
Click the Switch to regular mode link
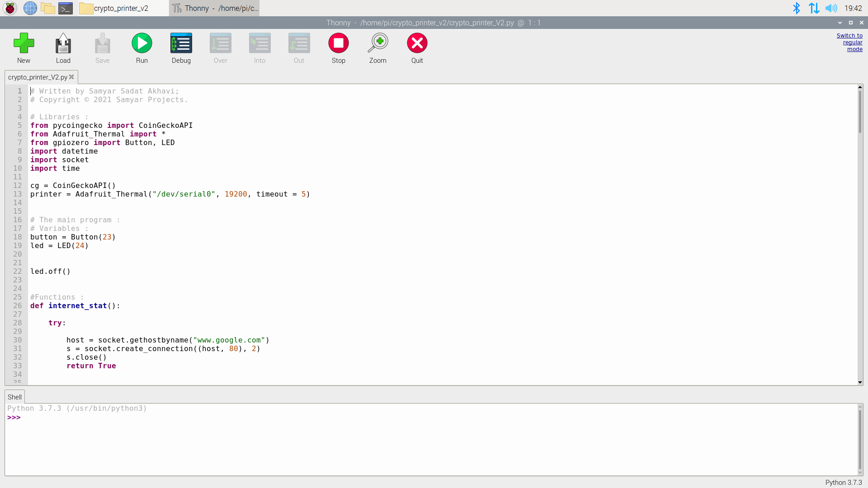click(x=850, y=42)
